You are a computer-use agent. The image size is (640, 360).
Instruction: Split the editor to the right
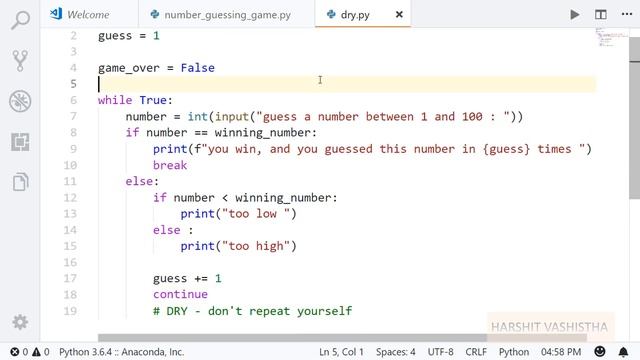(600, 15)
